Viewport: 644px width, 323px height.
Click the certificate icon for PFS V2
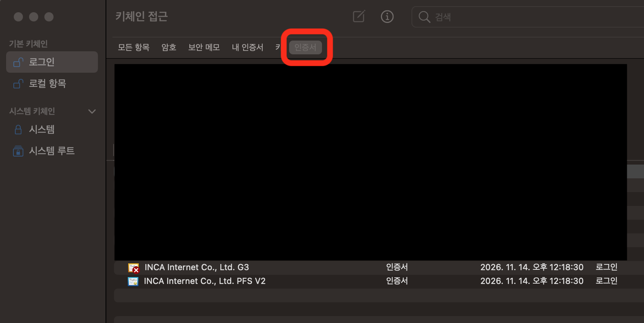pos(133,281)
